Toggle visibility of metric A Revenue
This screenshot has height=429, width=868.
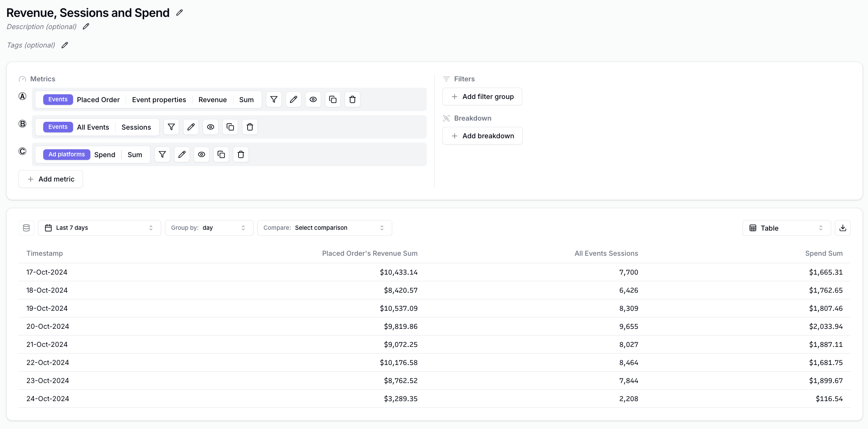click(313, 99)
